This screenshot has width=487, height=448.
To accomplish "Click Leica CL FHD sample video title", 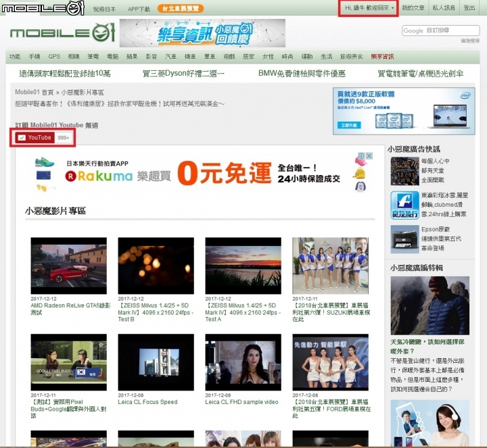I will [241, 402].
